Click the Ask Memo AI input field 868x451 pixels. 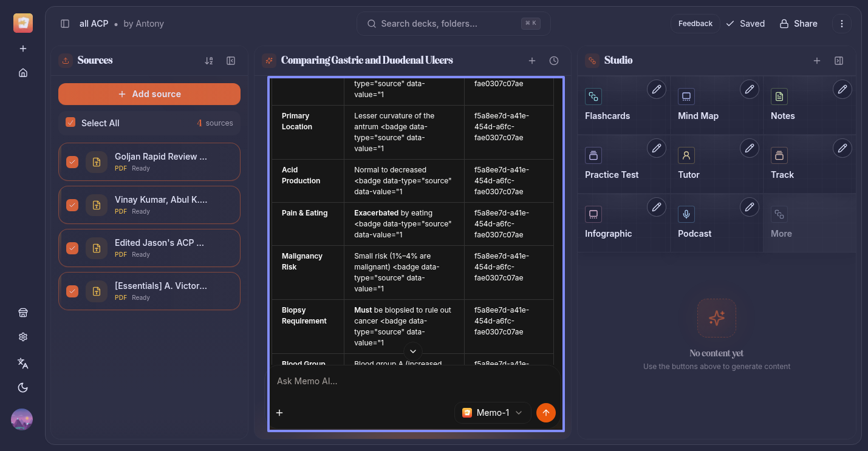coord(413,381)
